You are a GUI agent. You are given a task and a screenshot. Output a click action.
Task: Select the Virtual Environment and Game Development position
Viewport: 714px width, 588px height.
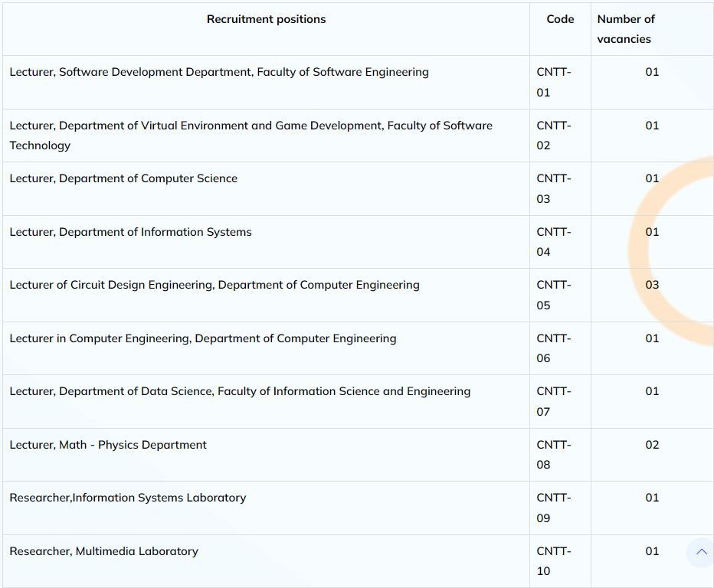coord(251,135)
